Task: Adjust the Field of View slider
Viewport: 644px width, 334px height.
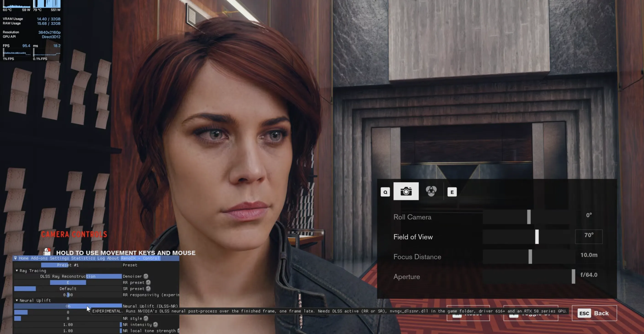Action: tap(529, 237)
